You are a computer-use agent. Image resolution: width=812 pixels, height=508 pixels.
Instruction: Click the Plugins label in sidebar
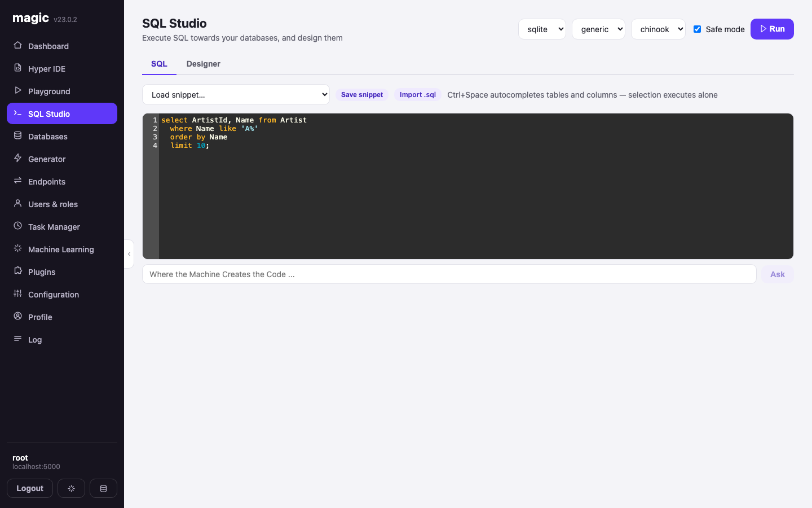coord(42,272)
